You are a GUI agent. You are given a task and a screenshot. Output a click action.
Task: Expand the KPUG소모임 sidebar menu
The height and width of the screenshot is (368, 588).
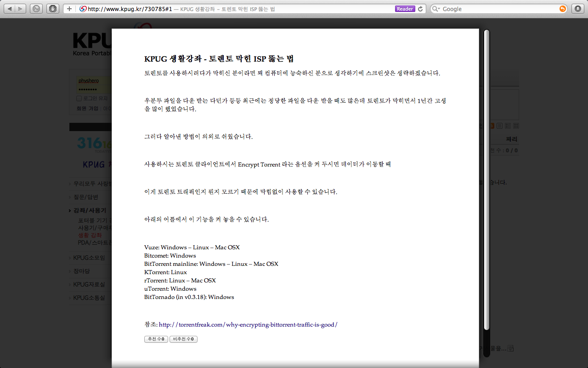tap(89, 258)
